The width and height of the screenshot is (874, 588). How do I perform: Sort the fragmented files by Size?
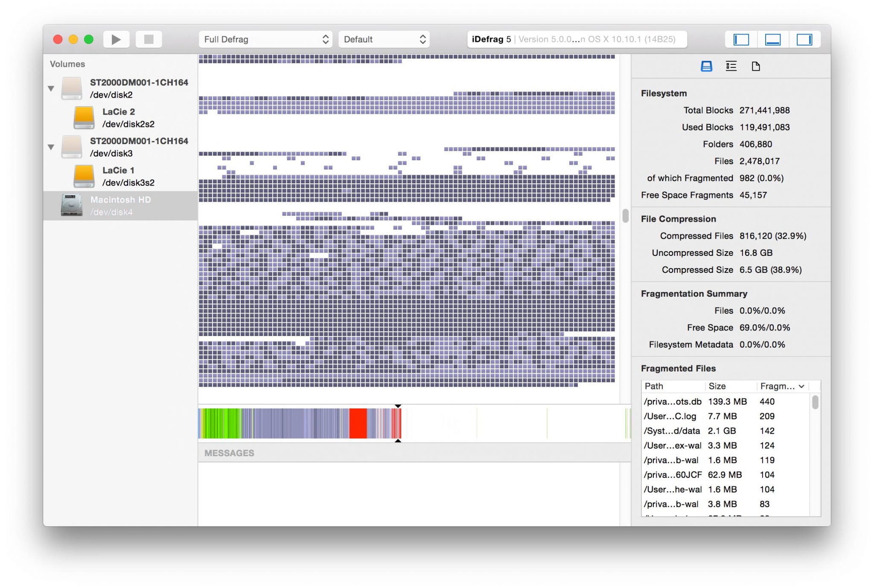[717, 386]
